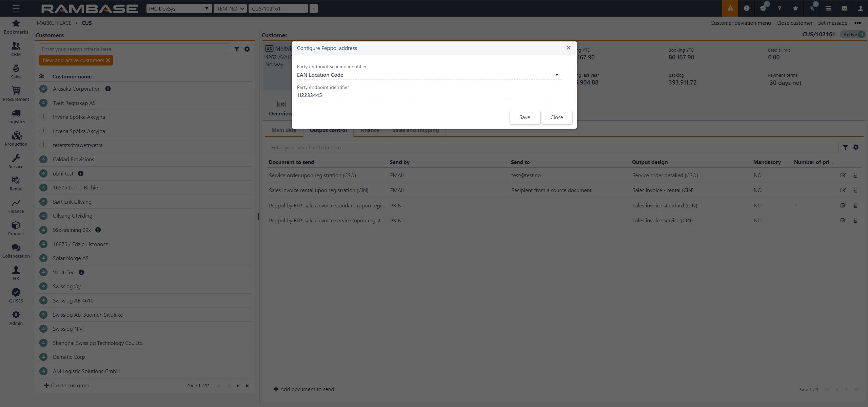The image size is (868, 407).
Task: Delete the Sales invoice rental row
Action: 855,190
